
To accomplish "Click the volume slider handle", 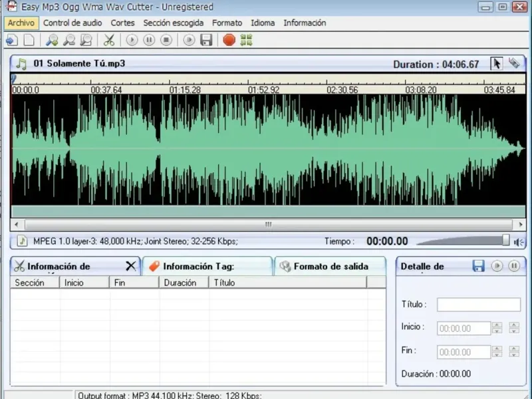I will click(506, 240).
